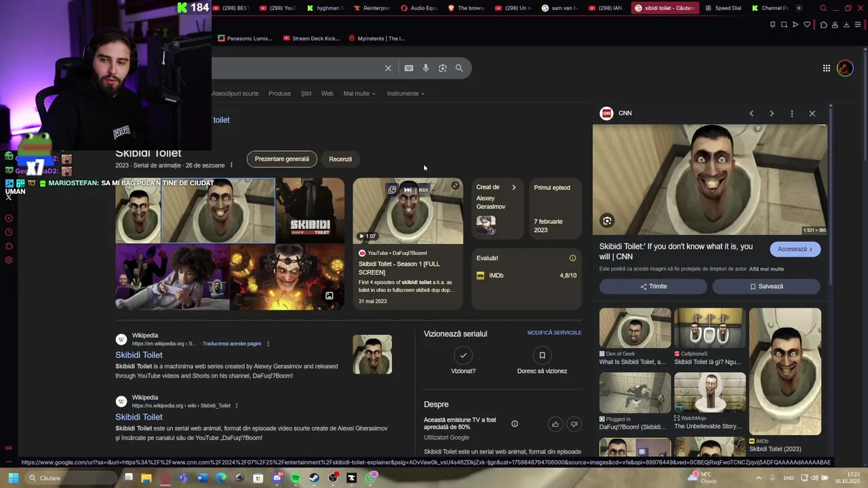The width and height of the screenshot is (868, 488).
Task: Open info icon next to Evaluări
Action: 572,258
